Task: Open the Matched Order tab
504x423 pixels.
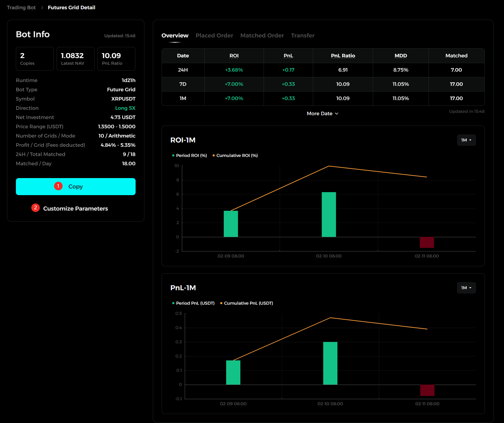Action: 262,36
